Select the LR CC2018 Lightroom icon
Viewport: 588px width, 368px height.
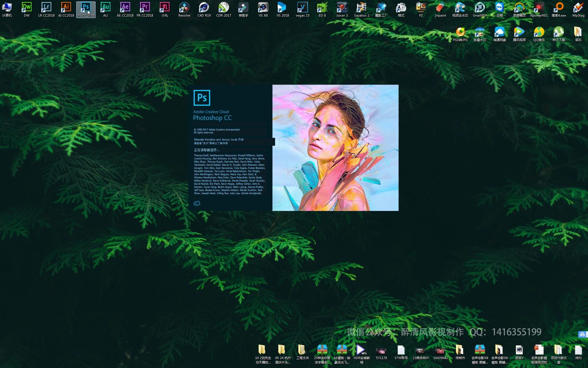(46, 8)
